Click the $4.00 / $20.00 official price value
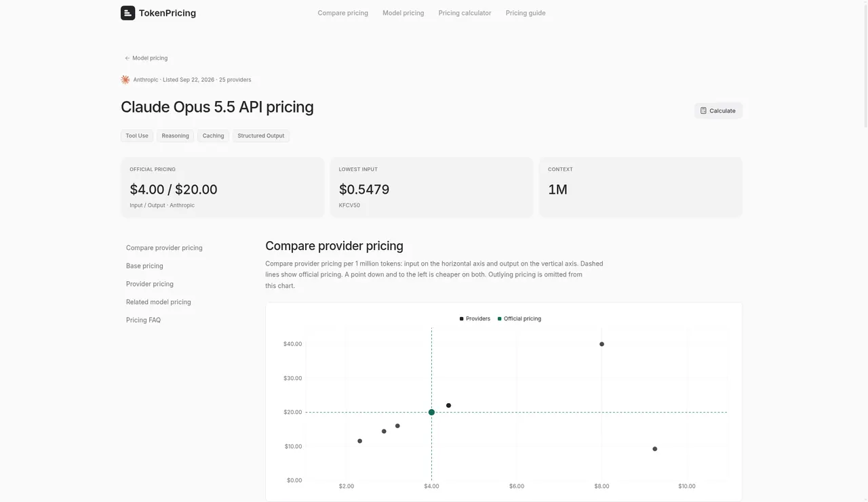 pyautogui.click(x=174, y=190)
